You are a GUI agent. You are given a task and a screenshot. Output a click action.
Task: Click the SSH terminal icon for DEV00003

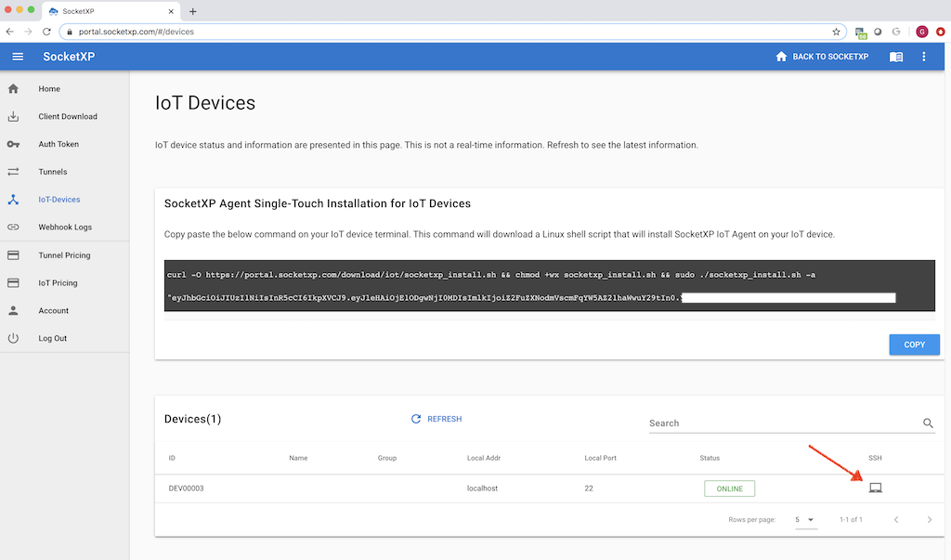[x=875, y=488]
